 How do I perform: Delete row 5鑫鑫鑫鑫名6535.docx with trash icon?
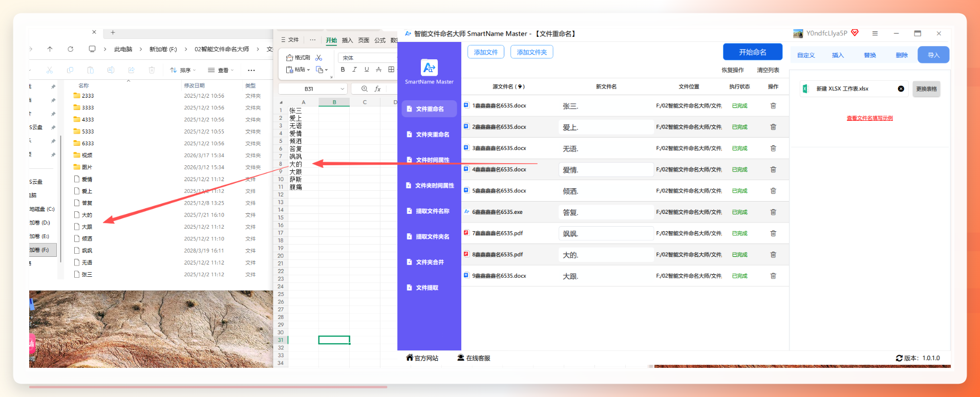773,191
